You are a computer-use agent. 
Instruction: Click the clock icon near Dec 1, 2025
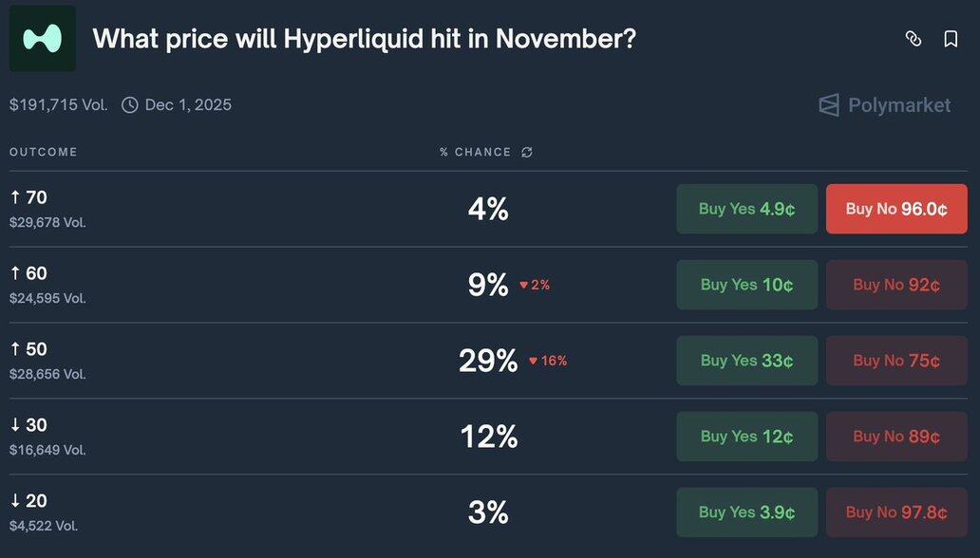(x=130, y=104)
